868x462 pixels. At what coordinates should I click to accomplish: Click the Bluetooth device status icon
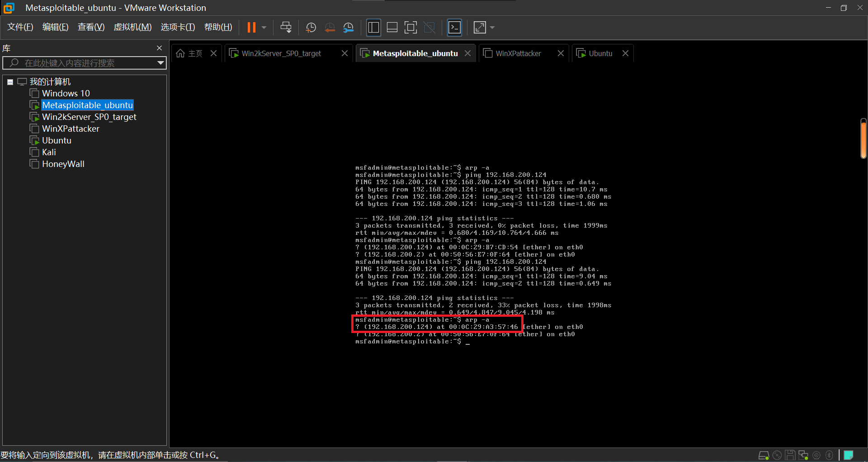coord(829,455)
